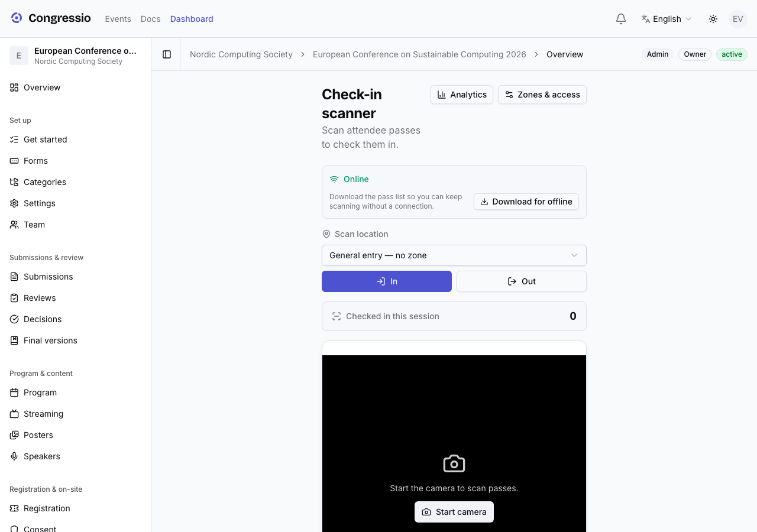This screenshot has height=532, width=757.
Task: Click the Set up section label
Action: pyautogui.click(x=20, y=121)
